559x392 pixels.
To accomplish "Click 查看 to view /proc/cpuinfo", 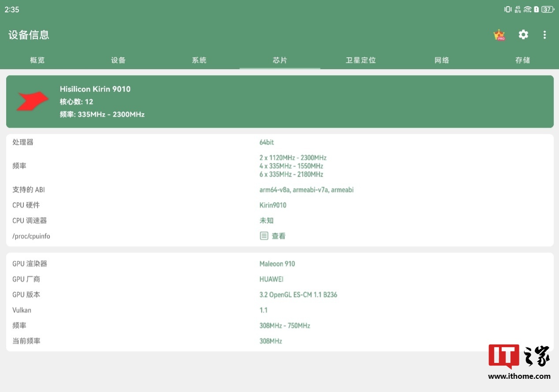I will [x=279, y=236].
